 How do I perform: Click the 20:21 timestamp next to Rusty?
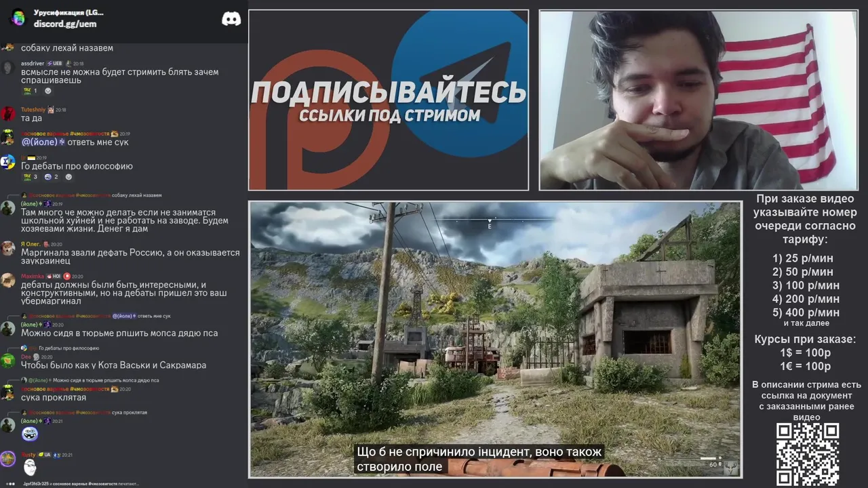(x=68, y=455)
